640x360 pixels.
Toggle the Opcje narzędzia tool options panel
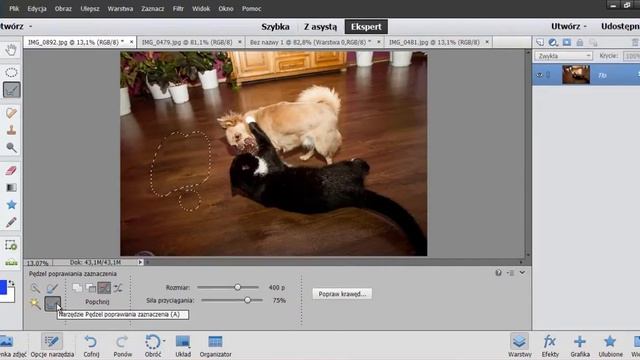click(x=52, y=346)
